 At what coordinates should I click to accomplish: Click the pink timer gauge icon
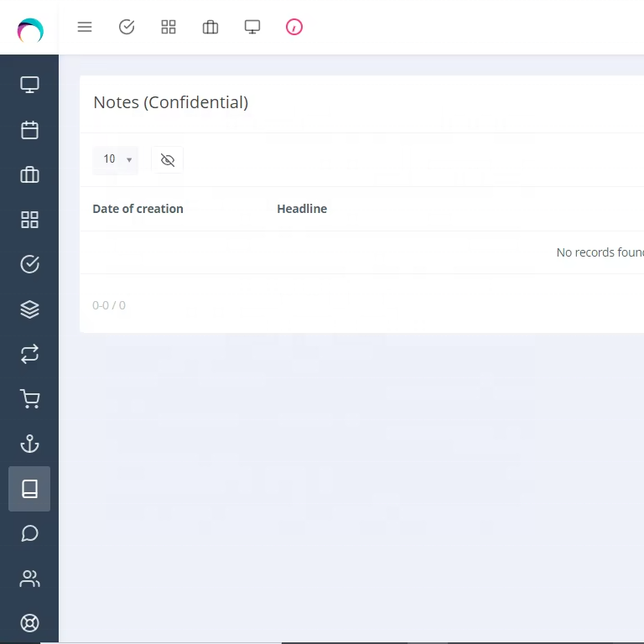[x=294, y=27]
